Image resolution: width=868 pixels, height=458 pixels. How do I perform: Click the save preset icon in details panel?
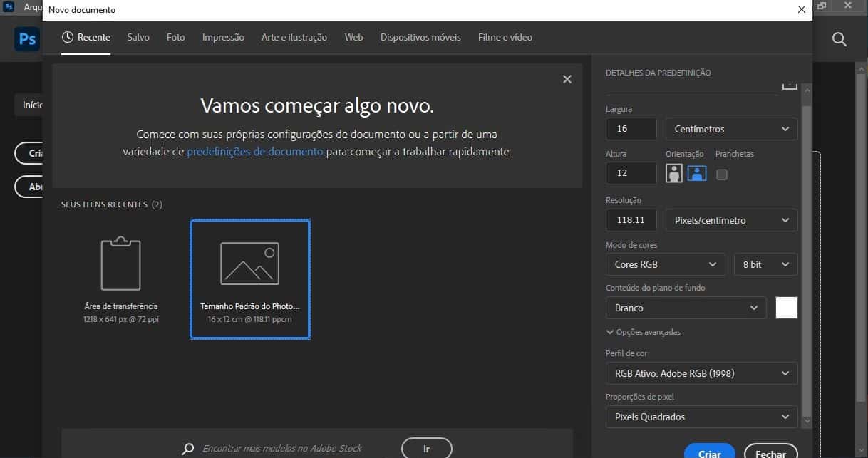pyautogui.click(x=790, y=85)
